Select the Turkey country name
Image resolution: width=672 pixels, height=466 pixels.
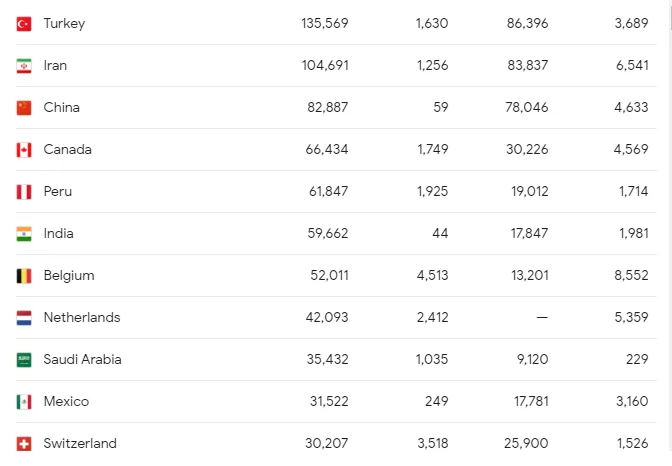point(64,24)
